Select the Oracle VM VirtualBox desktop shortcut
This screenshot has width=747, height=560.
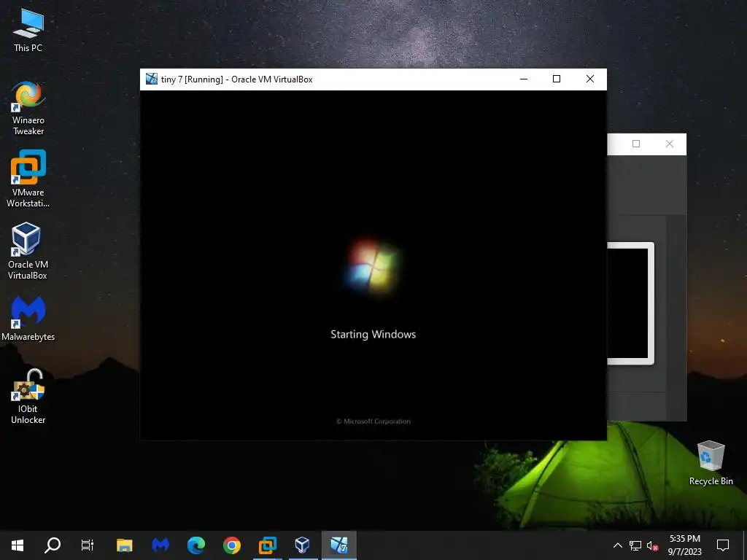pyautogui.click(x=28, y=251)
